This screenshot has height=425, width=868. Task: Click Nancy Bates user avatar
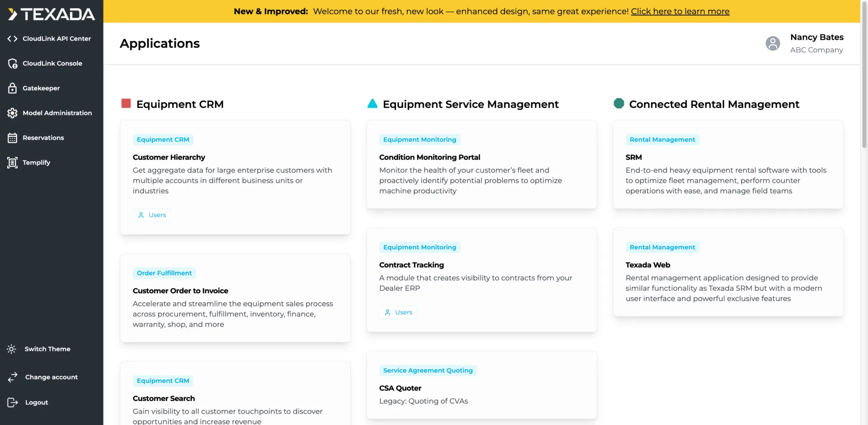tap(773, 43)
